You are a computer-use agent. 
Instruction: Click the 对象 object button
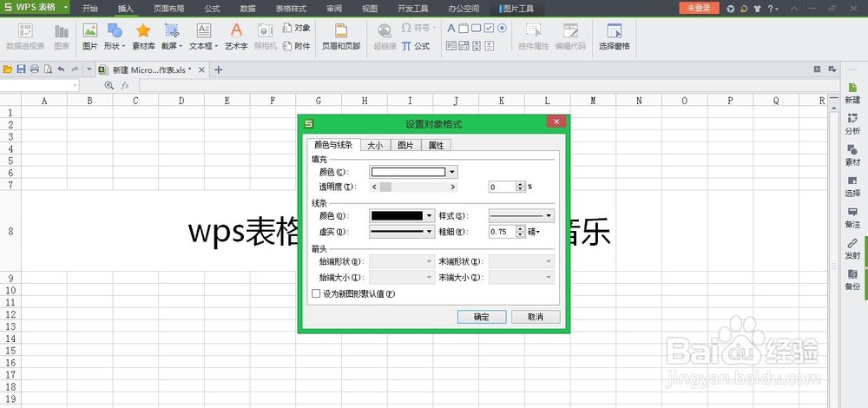point(297,28)
